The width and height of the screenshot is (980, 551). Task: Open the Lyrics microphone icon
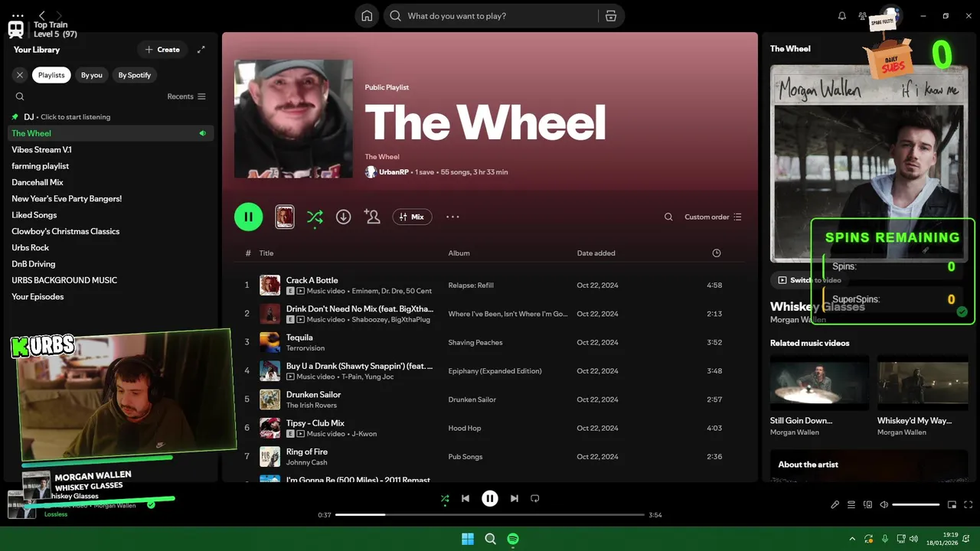coord(835,505)
